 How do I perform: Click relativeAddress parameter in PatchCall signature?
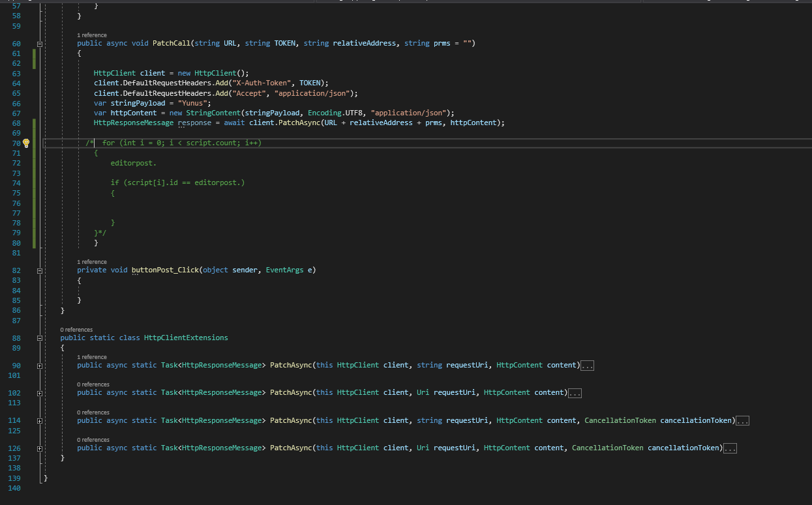(365, 44)
